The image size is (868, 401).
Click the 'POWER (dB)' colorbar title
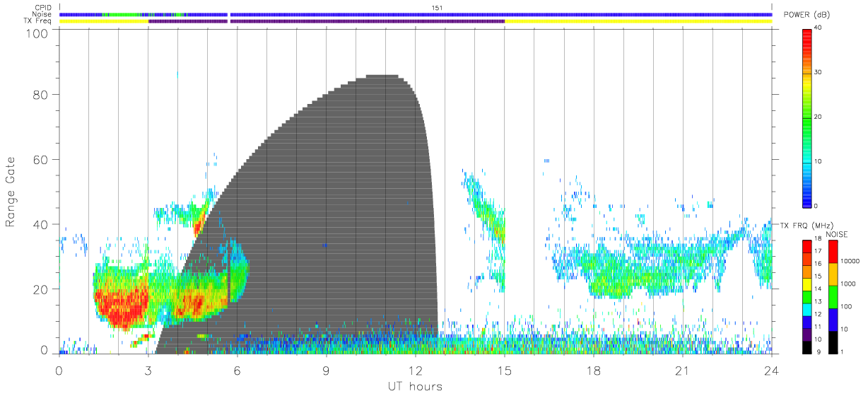807,16
